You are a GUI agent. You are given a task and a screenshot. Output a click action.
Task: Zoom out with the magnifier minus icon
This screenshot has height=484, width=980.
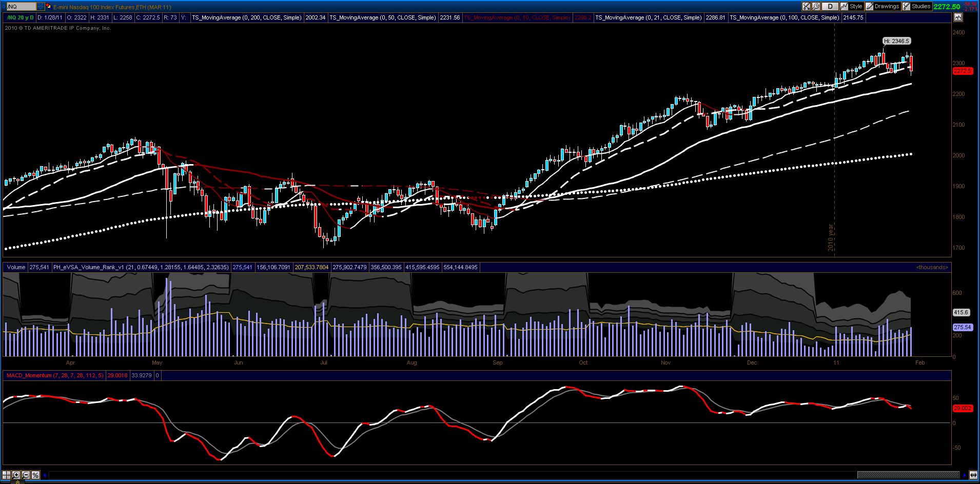[26, 475]
